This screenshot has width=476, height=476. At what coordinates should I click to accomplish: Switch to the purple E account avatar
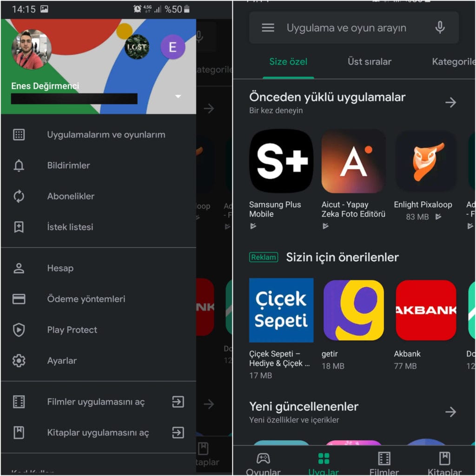(172, 47)
